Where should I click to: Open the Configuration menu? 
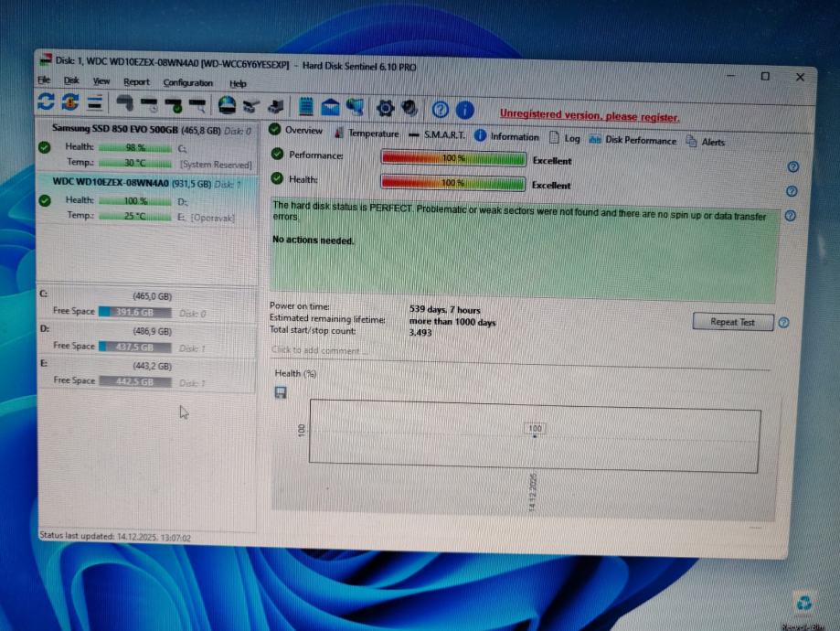(x=187, y=83)
